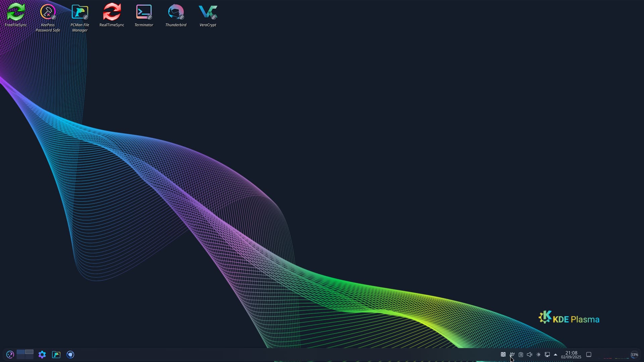Click the VeraCrypt desktop shortcut
The width and height of the screenshot is (644, 362).
tap(208, 12)
